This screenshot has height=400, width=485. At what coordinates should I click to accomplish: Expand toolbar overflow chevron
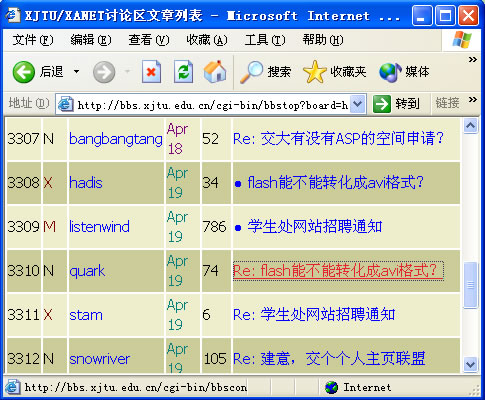point(472,60)
